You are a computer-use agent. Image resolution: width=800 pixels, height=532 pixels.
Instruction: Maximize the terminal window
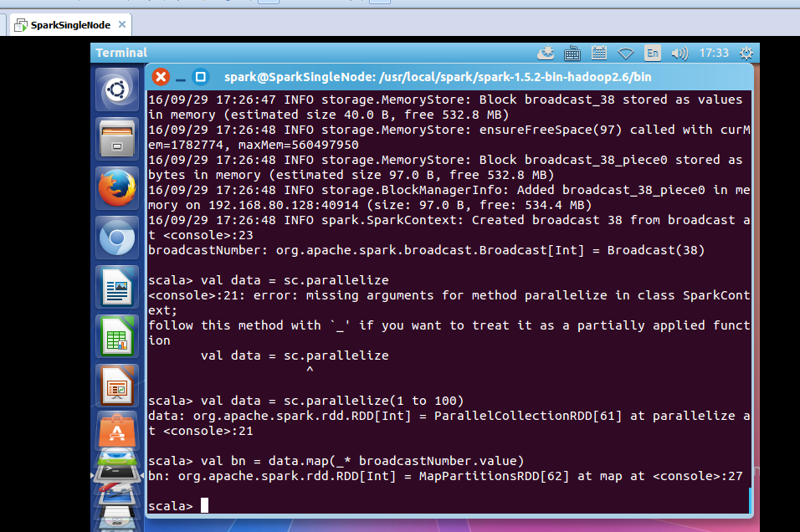pyautogui.click(x=201, y=77)
